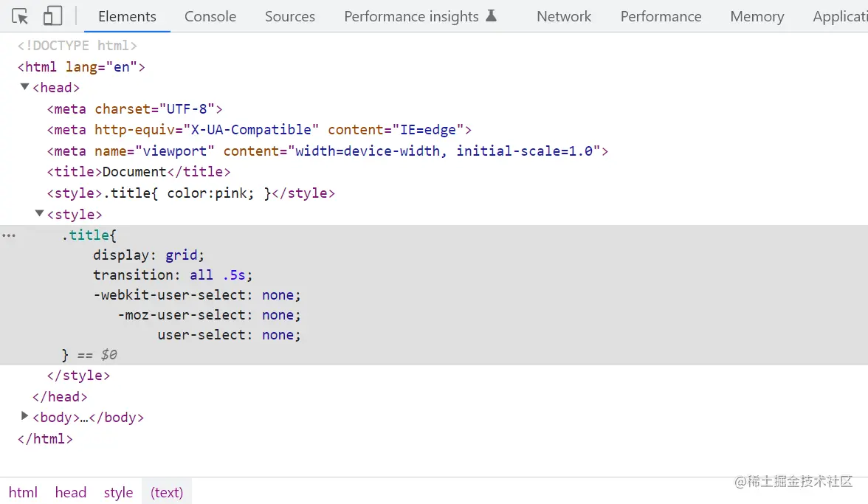Viewport: 868px width, 504px height.
Task: Click the html breadcrumb
Action: [x=23, y=492]
